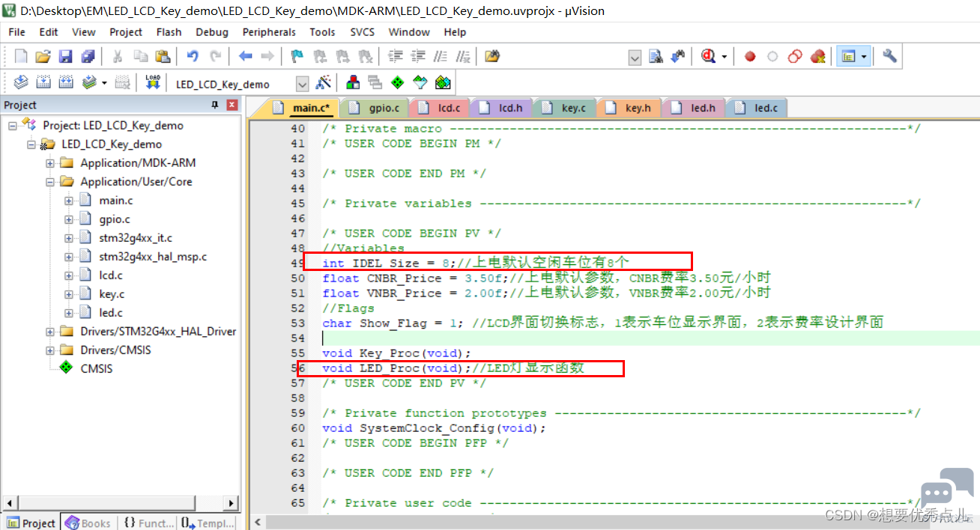Open Find in Files
This screenshot has width=980, height=530.
pos(492,56)
